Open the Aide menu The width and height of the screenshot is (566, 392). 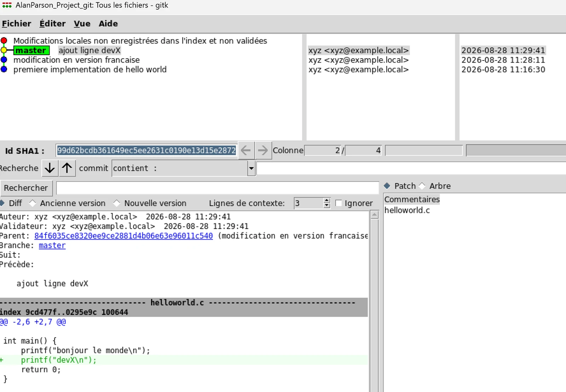(x=108, y=24)
